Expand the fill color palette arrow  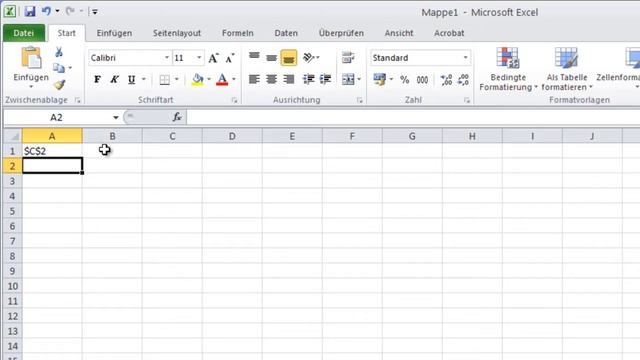click(209, 79)
